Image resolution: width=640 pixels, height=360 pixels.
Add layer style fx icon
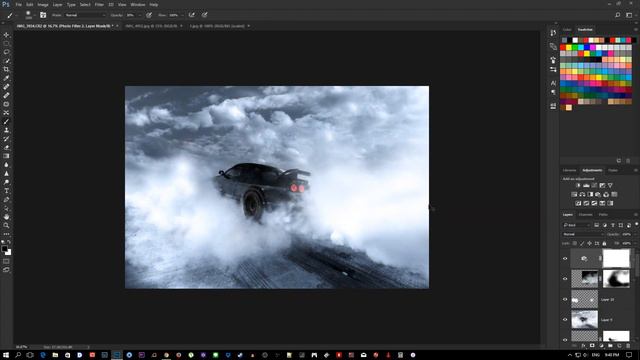point(583,346)
